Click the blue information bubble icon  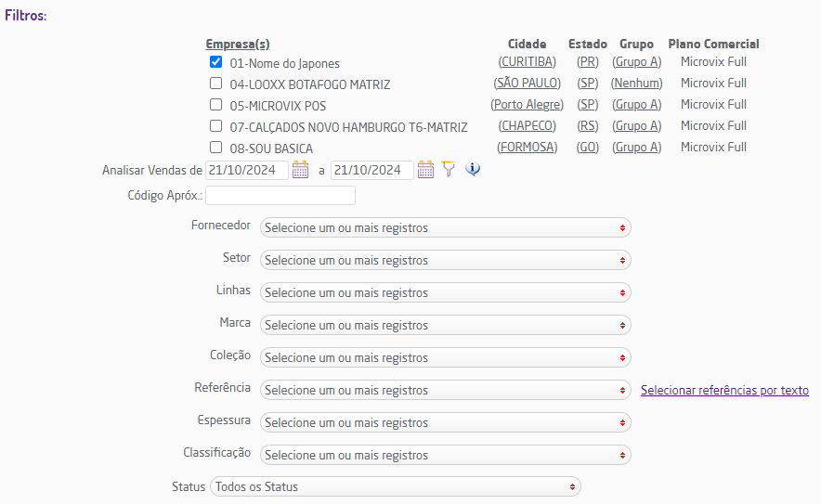point(473,170)
